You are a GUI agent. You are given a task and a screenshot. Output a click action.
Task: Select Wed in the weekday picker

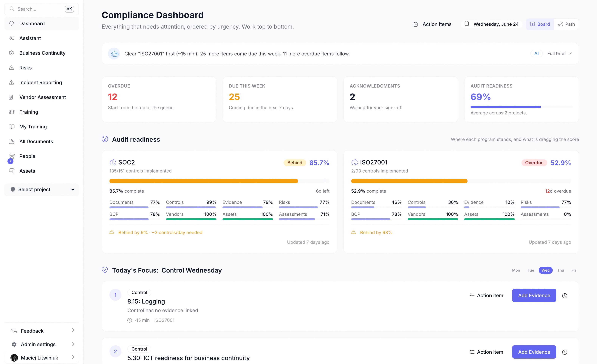point(546,270)
